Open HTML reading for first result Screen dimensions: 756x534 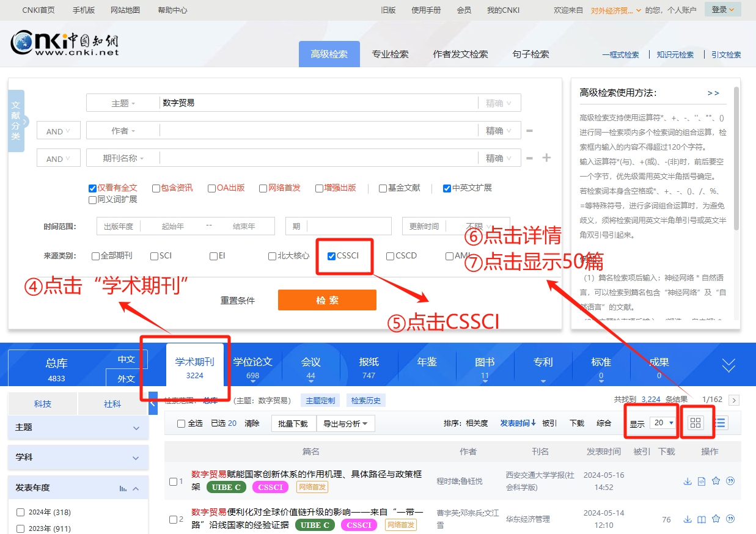(702, 481)
